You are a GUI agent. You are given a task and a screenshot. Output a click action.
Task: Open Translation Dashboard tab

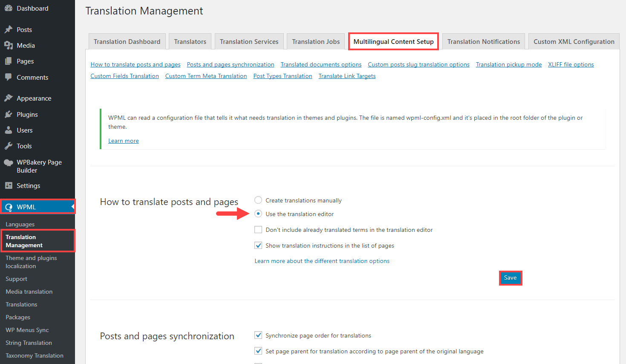click(127, 41)
